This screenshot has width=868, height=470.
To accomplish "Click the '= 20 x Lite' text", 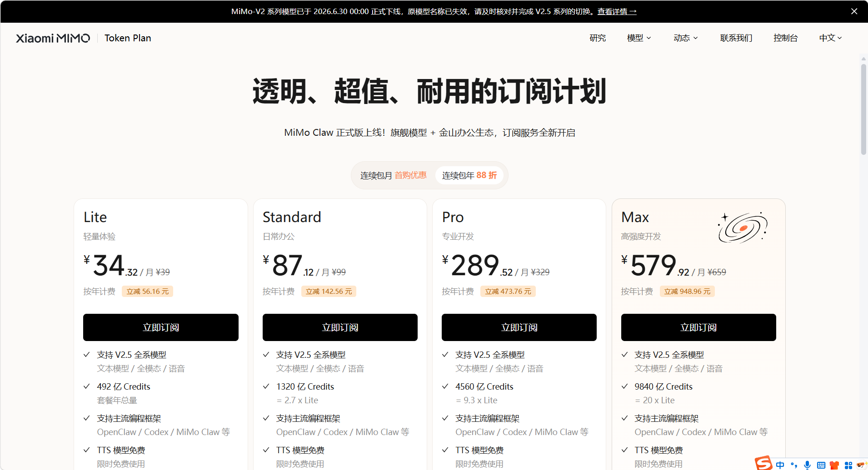I will click(655, 400).
